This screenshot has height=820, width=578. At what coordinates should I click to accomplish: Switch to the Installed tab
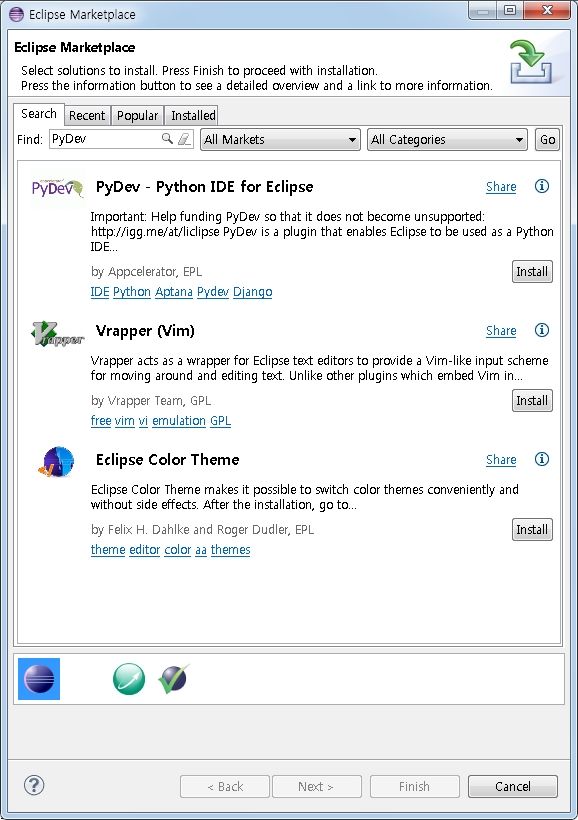click(x=193, y=116)
